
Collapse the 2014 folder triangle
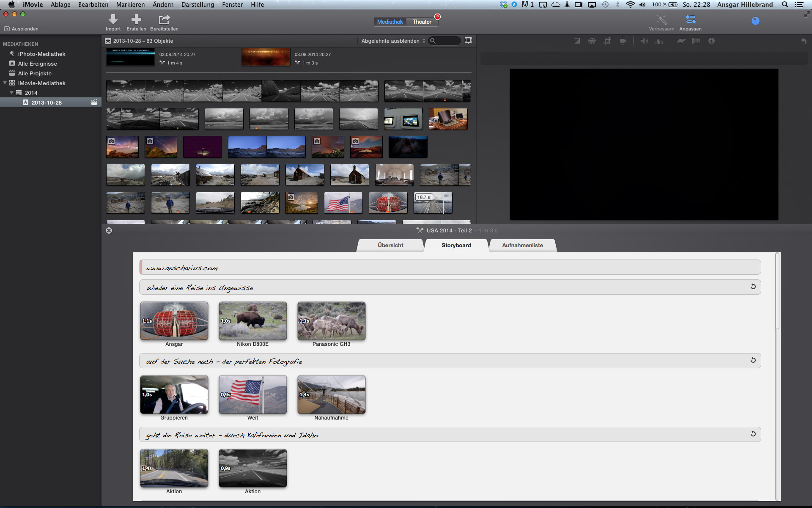click(x=12, y=93)
